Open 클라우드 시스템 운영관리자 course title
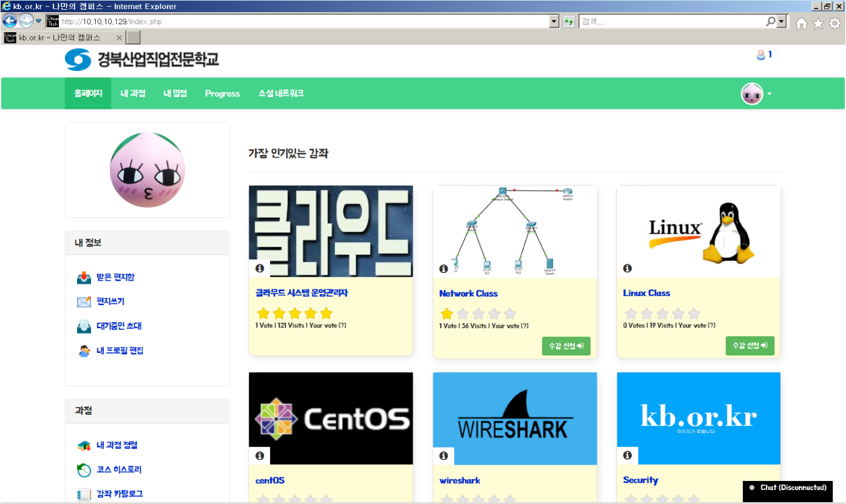The width and height of the screenshot is (846, 504). [302, 293]
